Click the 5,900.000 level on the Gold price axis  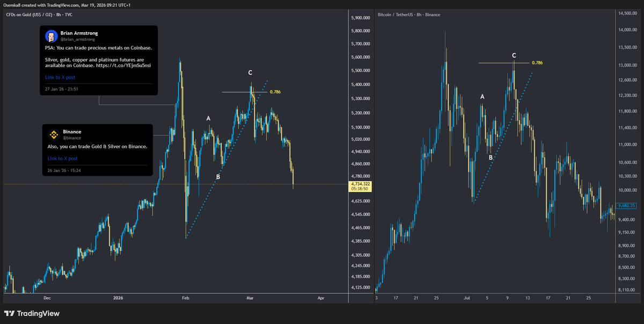360,18
